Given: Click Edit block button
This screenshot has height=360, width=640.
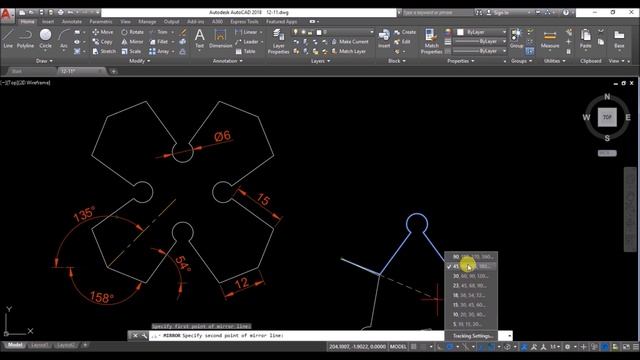Looking at the screenshot, I should pos(402,42).
